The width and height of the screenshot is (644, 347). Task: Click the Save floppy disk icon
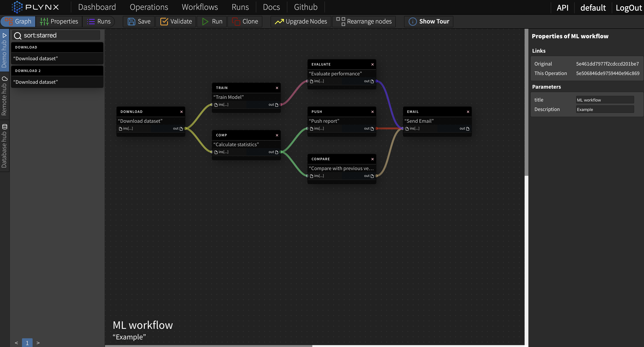pyautogui.click(x=131, y=21)
